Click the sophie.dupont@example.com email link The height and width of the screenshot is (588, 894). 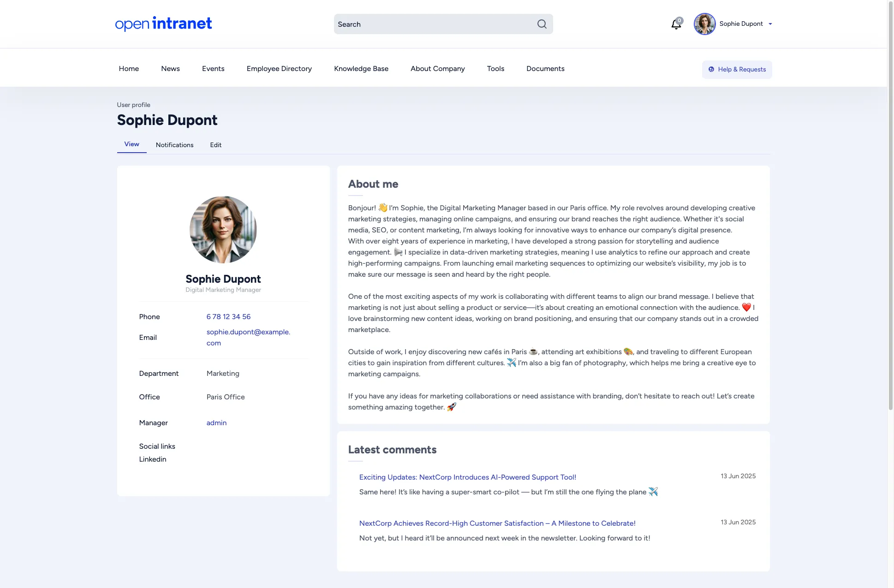click(x=248, y=337)
